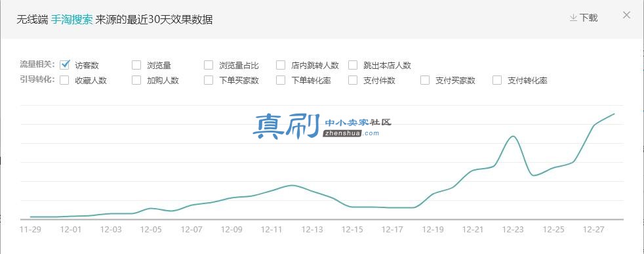This screenshot has height=254, width=644.
Task: Click the 12-05 date label
Action: [x=151, y=229]
